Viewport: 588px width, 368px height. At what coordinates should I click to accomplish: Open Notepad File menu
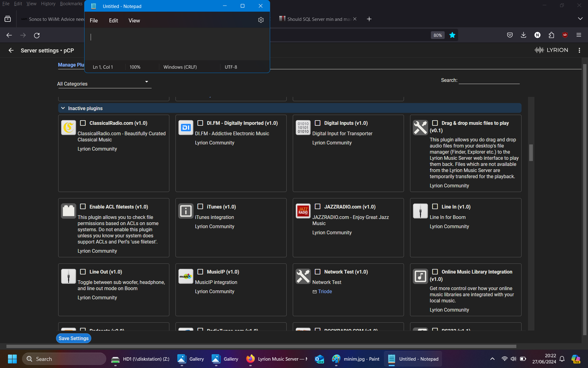tap(94, 21)
